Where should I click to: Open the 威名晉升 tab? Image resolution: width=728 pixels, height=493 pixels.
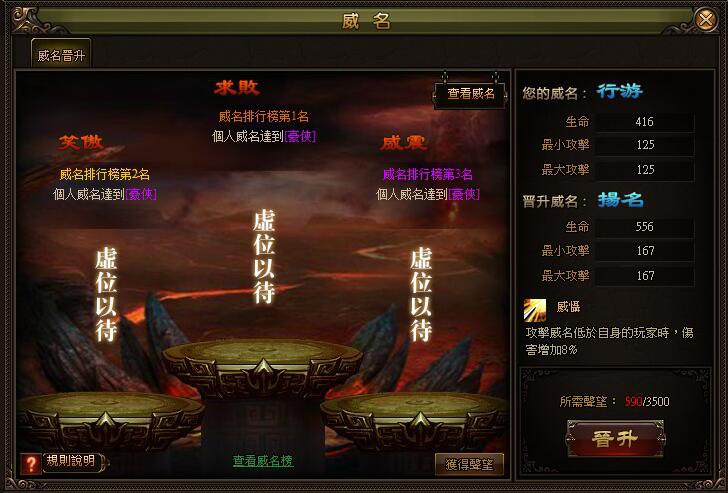61,55
